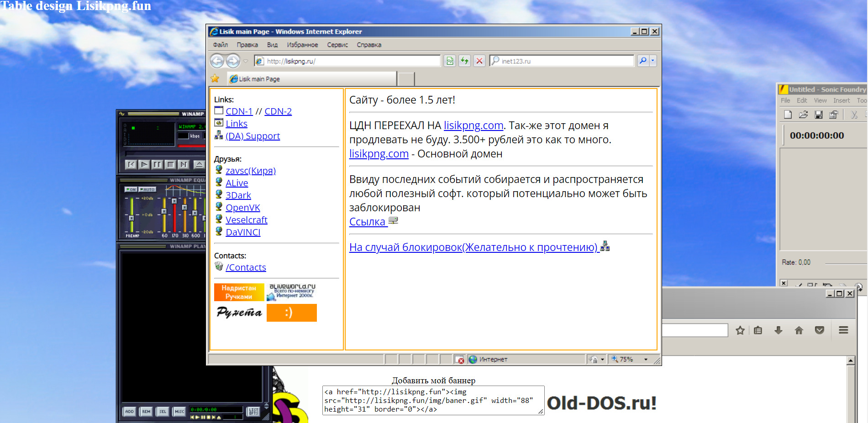Image resolution: width=868 pixels, height=423 pixels.
Task: Create a new file in Sonic Foundry
Action: tap(788, 115)
